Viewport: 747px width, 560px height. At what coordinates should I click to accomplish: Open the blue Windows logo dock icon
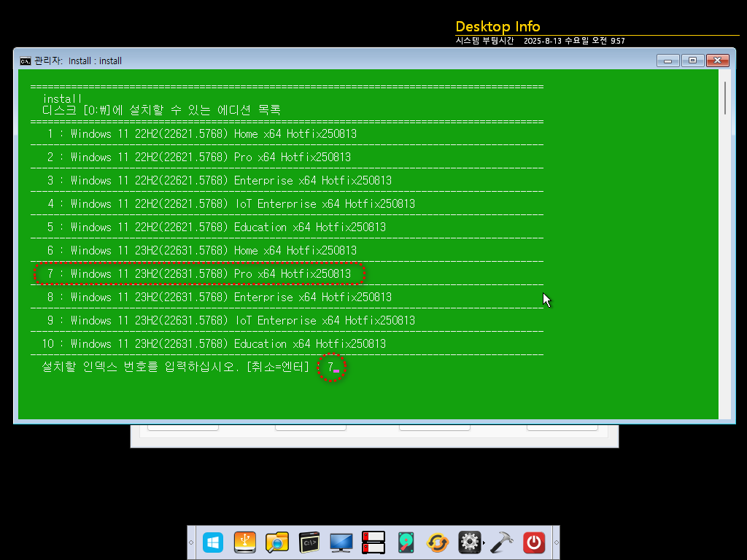coord(212,542)
